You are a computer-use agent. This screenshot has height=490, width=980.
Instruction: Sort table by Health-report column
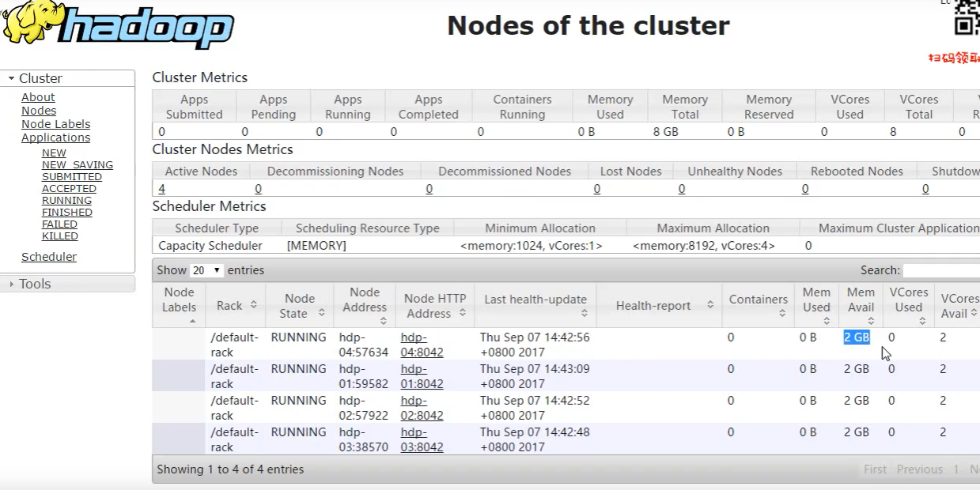click(x=658, y=305)
